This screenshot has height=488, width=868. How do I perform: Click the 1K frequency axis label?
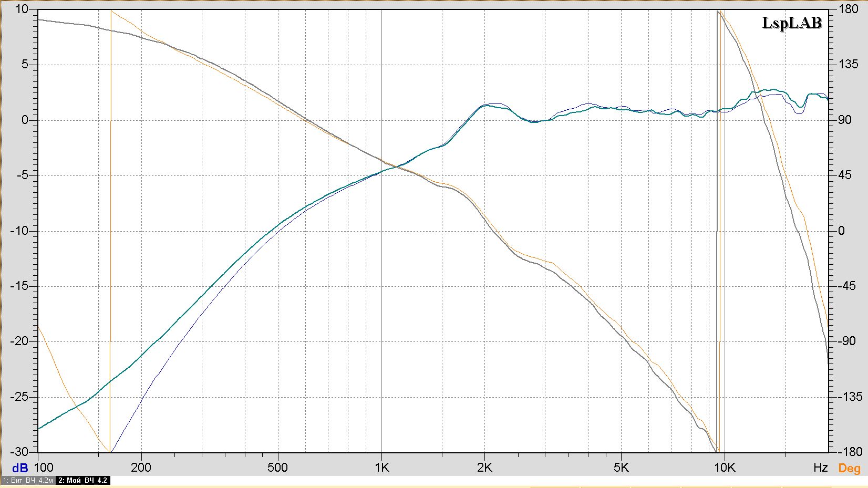(382, 468)
